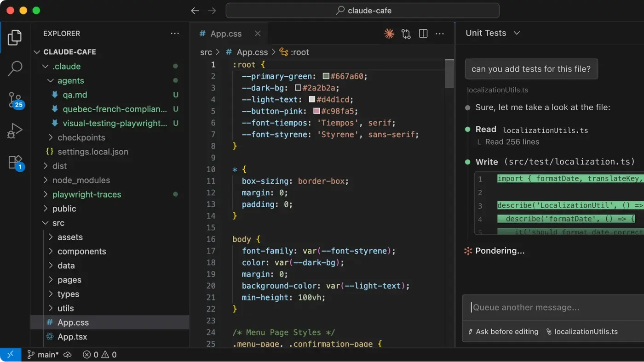This screenshot has height=362, width=644.
Task: Open the Explorer view in activity bar
Action: point(15,37)
